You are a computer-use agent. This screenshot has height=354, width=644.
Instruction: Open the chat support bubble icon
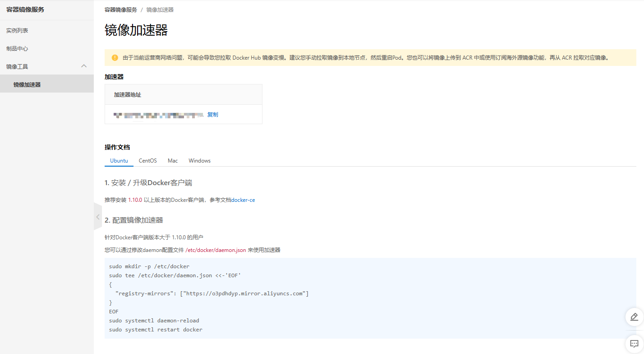(634, 344)
